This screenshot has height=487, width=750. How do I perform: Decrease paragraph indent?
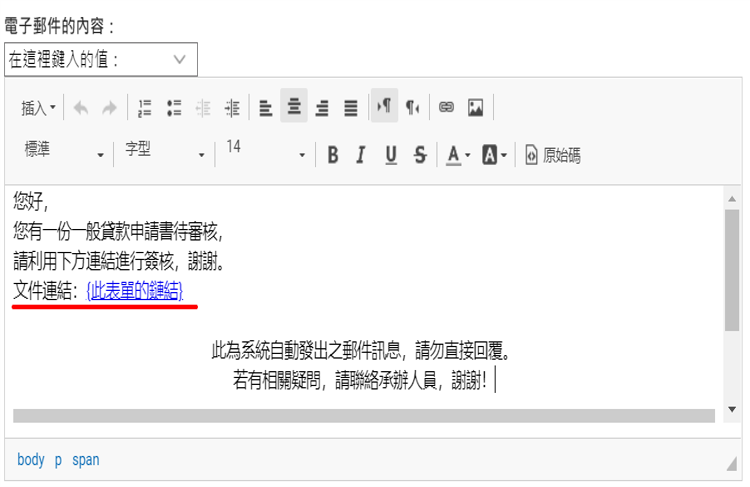tap(203, 108)
